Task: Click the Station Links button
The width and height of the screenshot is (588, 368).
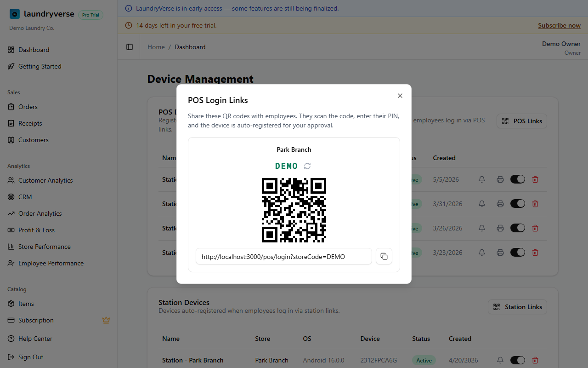Action: pos(517,307)
